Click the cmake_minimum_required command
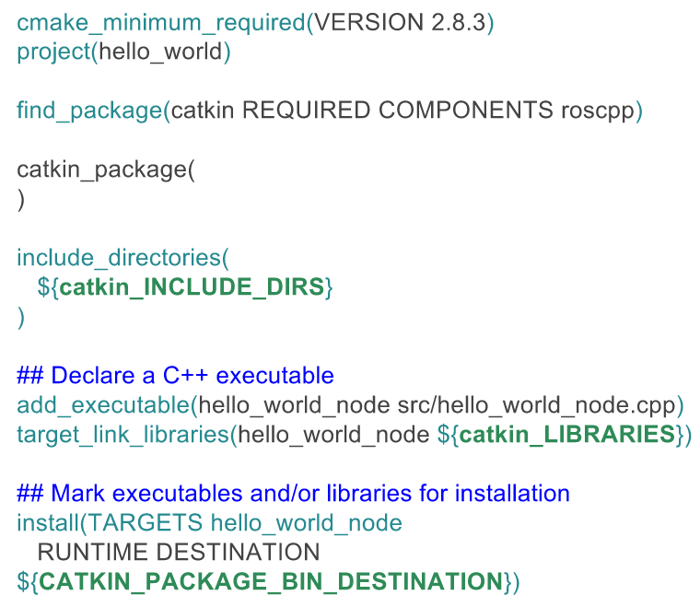The height and width of the screenshot is (607, 700). 160,23
